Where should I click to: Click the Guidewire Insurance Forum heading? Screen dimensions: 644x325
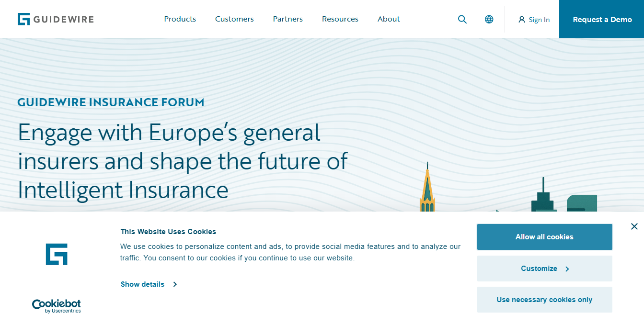(111, 102)
